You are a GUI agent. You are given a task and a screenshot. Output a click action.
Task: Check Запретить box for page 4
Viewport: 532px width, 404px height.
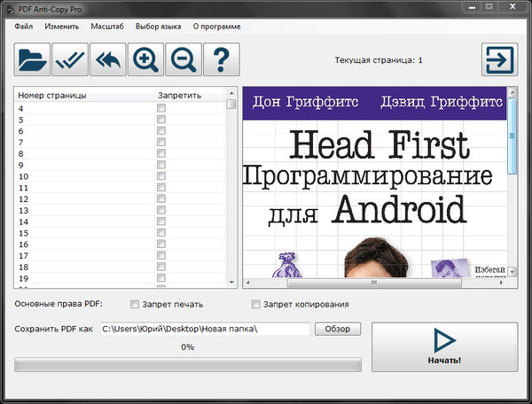[x=161, y=108]
